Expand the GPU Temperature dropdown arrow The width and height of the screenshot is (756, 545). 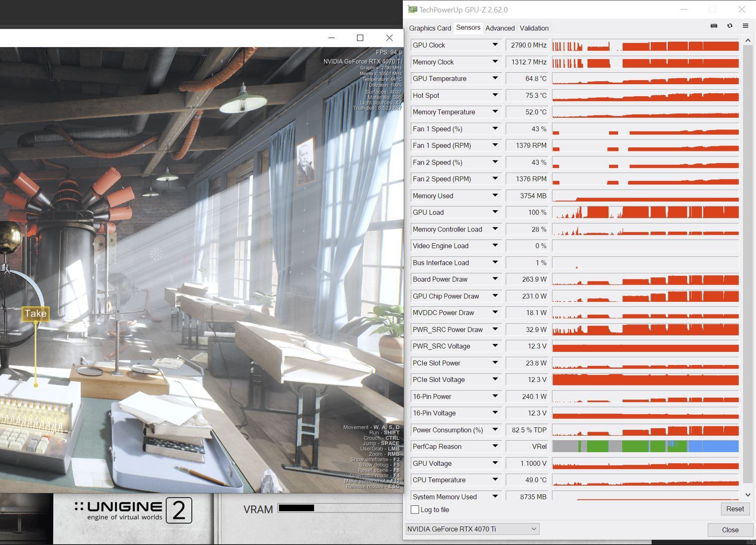point(495,79)
